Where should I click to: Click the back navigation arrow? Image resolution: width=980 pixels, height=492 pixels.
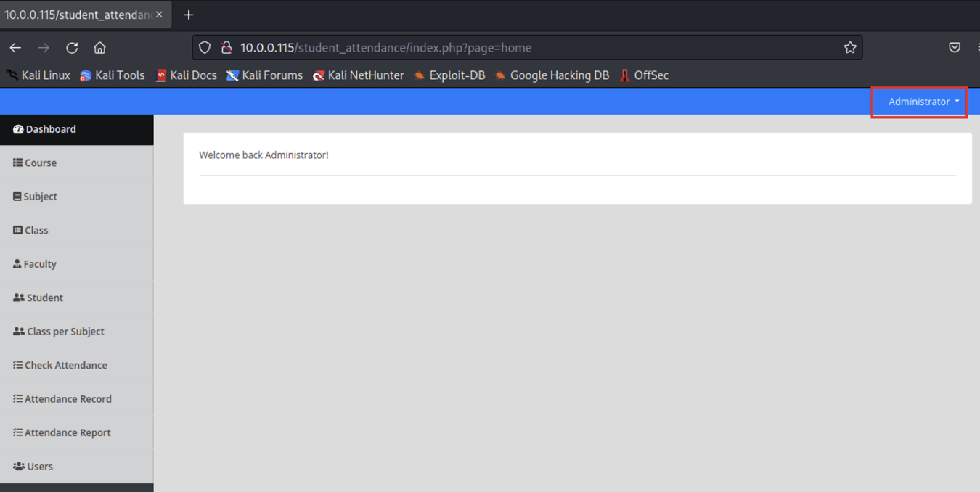[x=15, y=48]
